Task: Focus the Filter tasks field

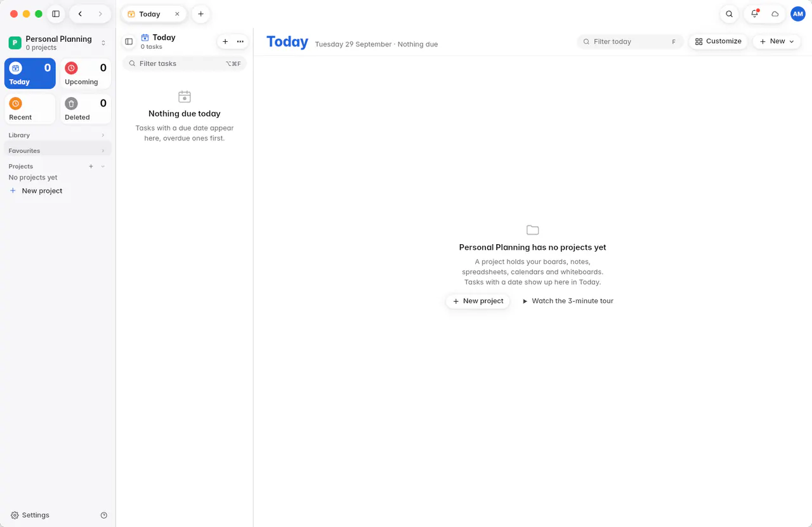Action: tap(185, 63)
